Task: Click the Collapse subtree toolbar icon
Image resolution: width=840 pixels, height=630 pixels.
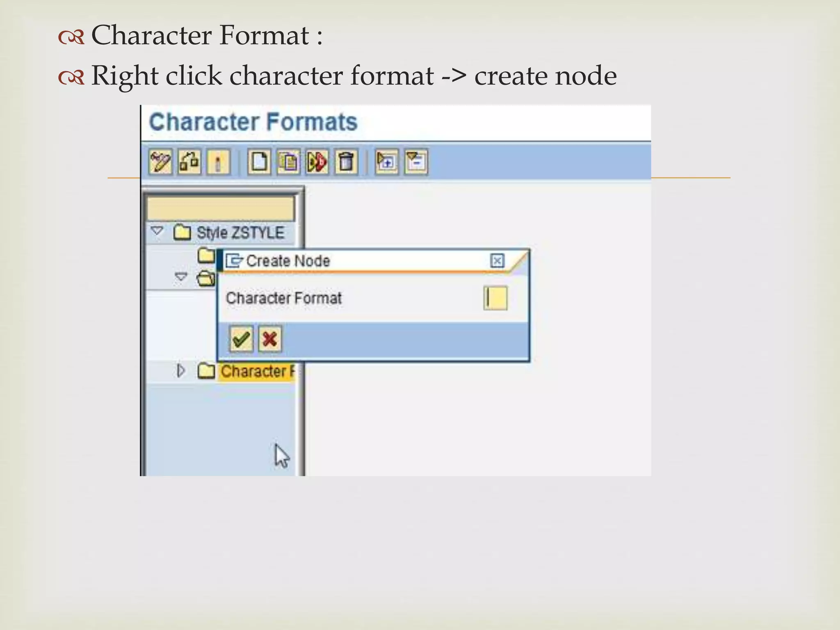Action: coord(416,162)
